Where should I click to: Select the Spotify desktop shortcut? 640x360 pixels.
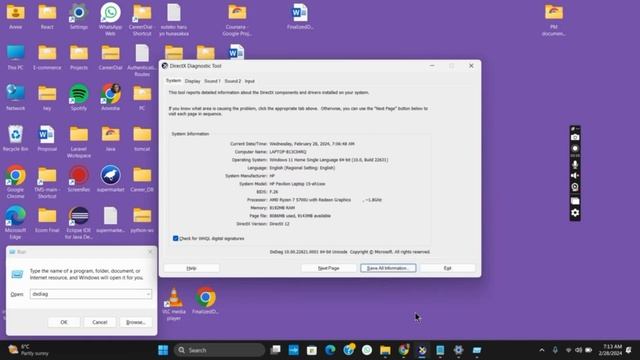coord(79,98)
